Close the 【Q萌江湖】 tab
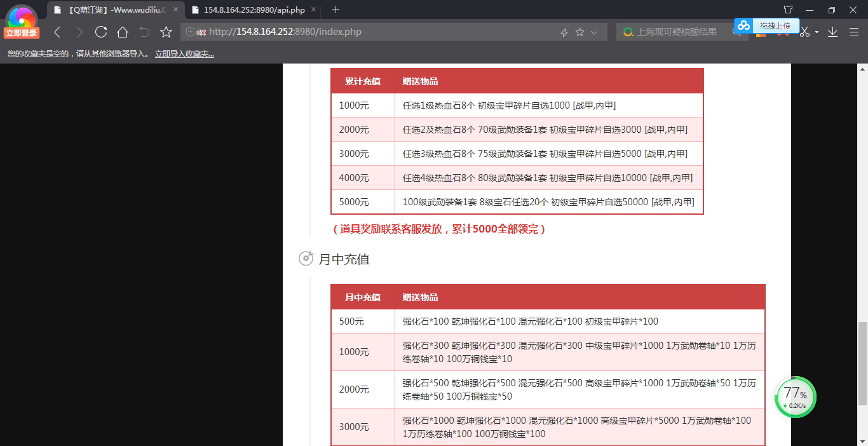This screenshot has height=446, width=868. point(176,10)
